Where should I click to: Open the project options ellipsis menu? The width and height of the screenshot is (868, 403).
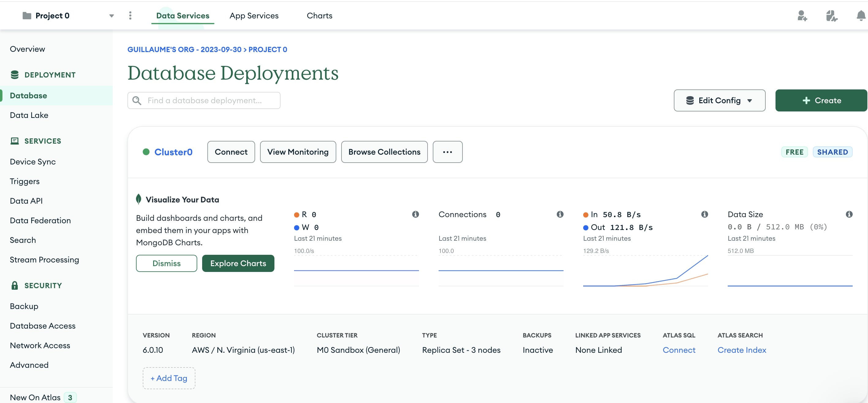130,15
